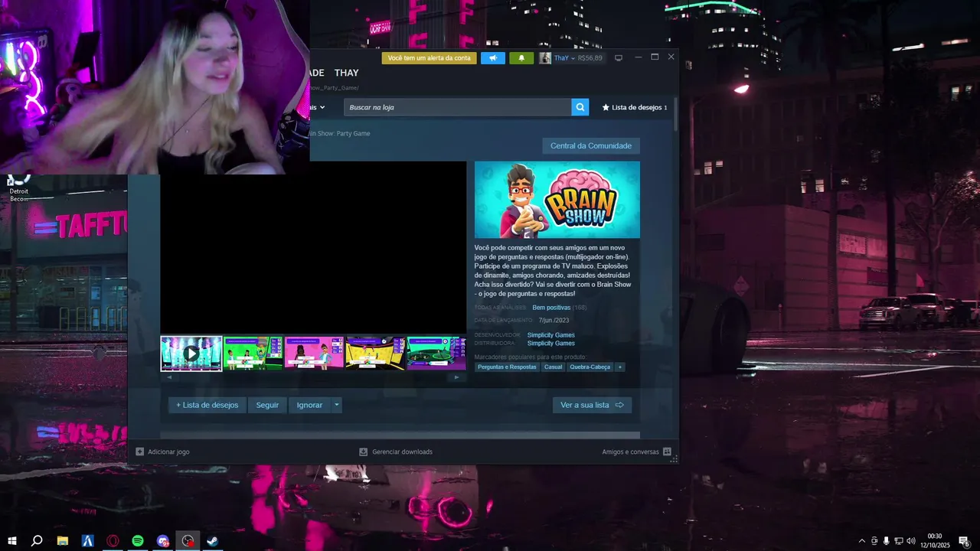
Task: Switch to Big Picture mode monitor icon
Action: (x=619, y=58)
